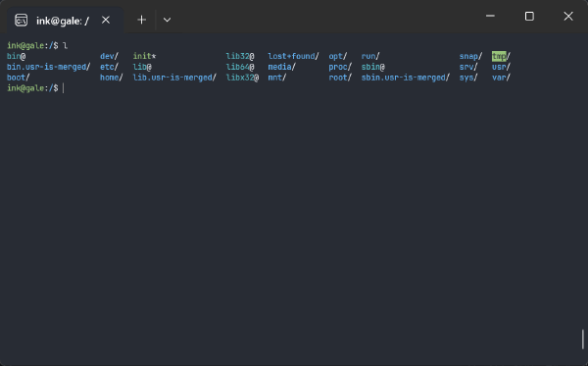
Task: Click the init executable entry
Action: point(144,56)
